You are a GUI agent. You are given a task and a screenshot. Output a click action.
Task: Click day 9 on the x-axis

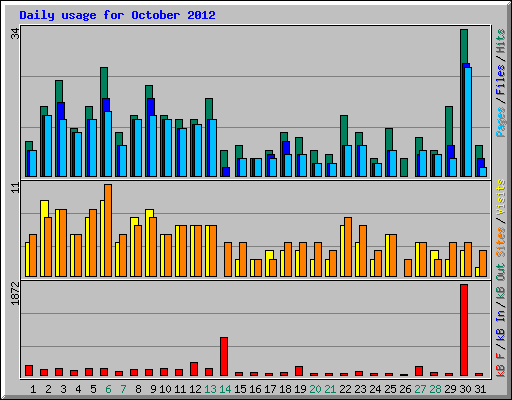pos(153,389)
